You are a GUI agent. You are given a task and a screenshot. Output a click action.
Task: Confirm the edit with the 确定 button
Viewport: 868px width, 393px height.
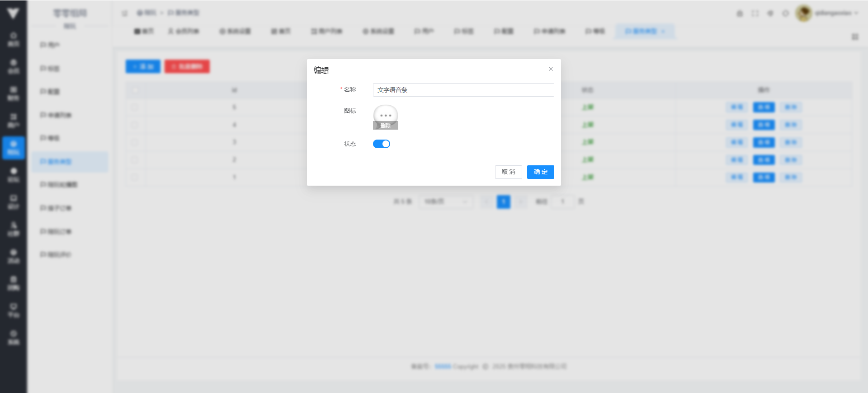click(x=540, y=172)
